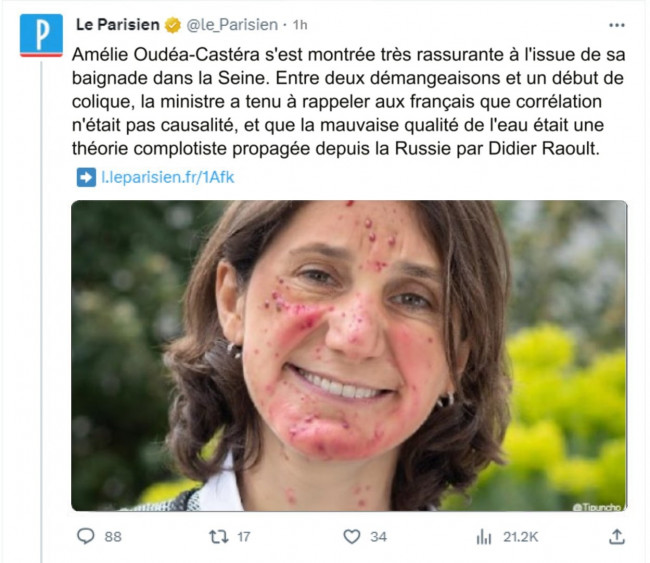Click the reply speech bubble icon
The width and height of the screenshot is (650, 563).
pos(86,536)
